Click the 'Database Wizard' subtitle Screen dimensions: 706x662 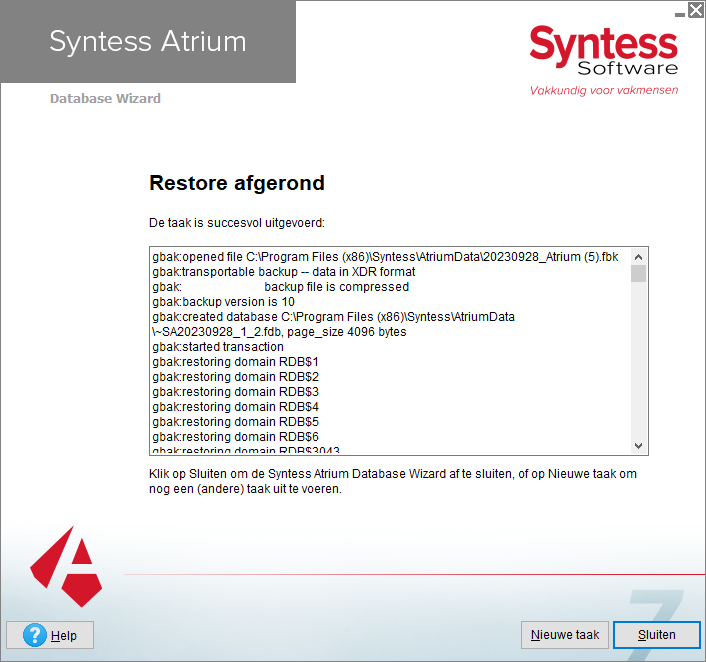[x=105, y=99]
